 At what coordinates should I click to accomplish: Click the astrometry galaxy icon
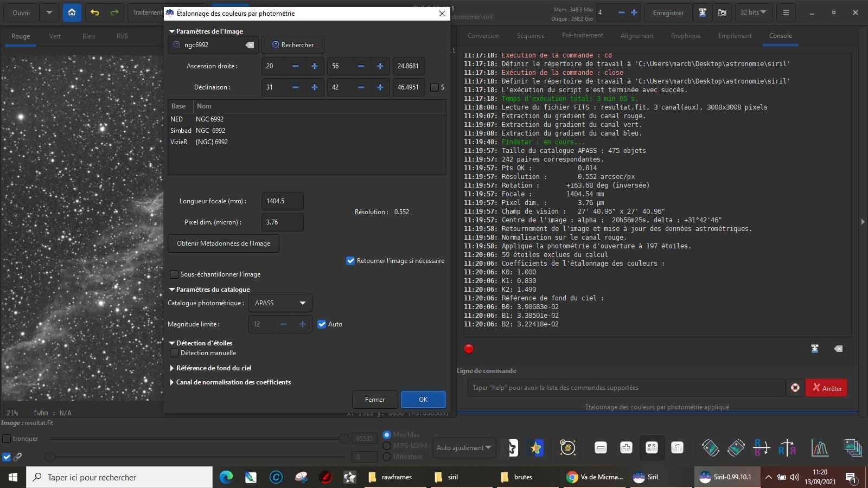pos(567,448)
